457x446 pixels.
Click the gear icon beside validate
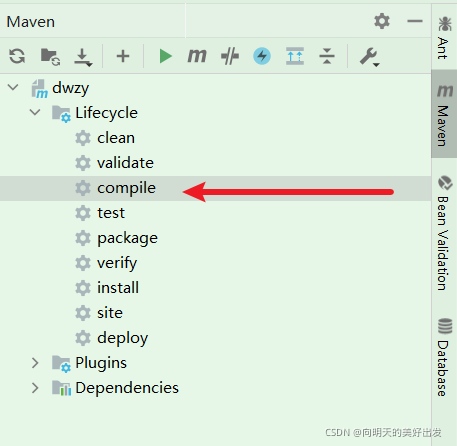click(x=83, y=163)
